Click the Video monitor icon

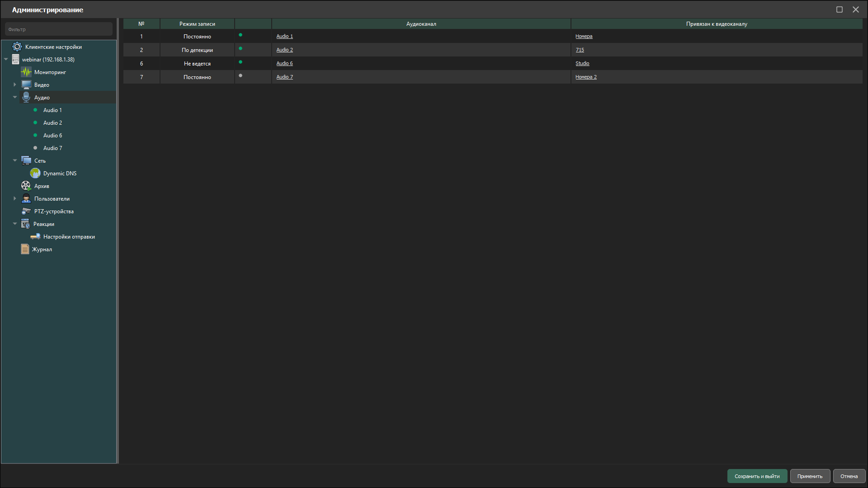pos(26,85)
